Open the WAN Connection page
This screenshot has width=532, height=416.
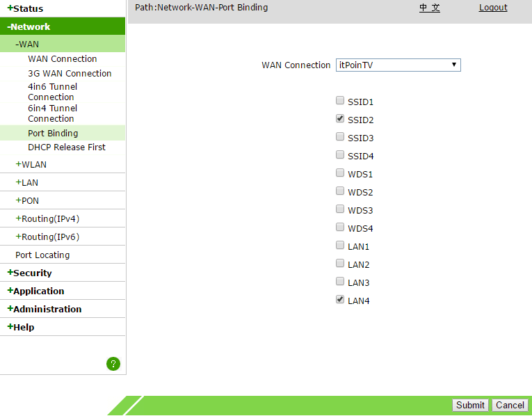pyautogui.click(x=63, y=58)
